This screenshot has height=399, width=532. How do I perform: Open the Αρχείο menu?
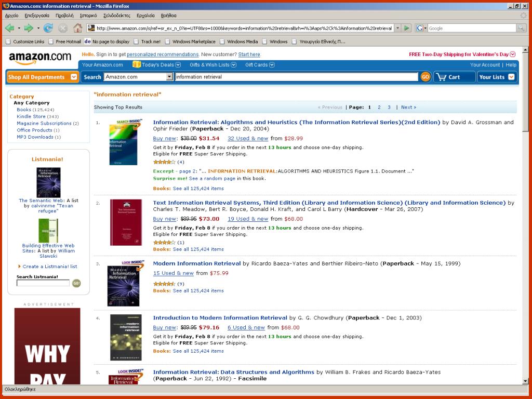(x=12, y=16)
